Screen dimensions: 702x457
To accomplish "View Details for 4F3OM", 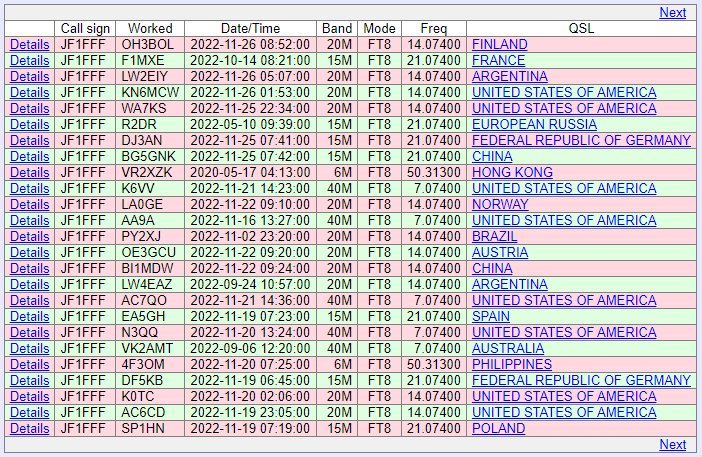I will click(x=30, y=364).
